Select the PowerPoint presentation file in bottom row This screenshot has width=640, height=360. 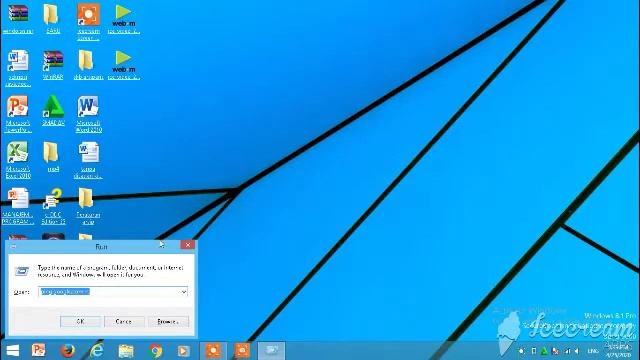pyautogui.click(x=18, y=206)
